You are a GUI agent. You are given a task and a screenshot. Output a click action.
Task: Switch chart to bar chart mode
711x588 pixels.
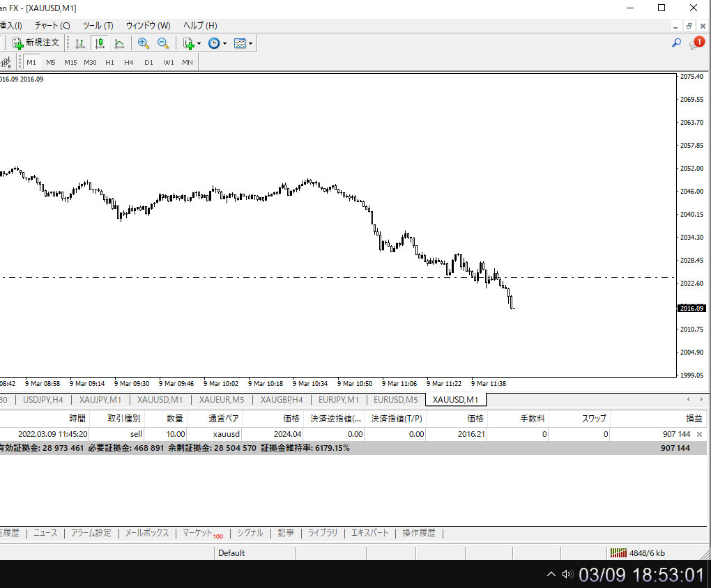coord(80,43)
